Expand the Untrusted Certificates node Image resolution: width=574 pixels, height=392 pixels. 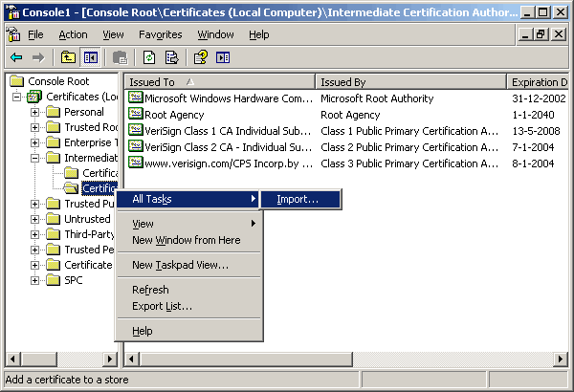click(34, 219)
